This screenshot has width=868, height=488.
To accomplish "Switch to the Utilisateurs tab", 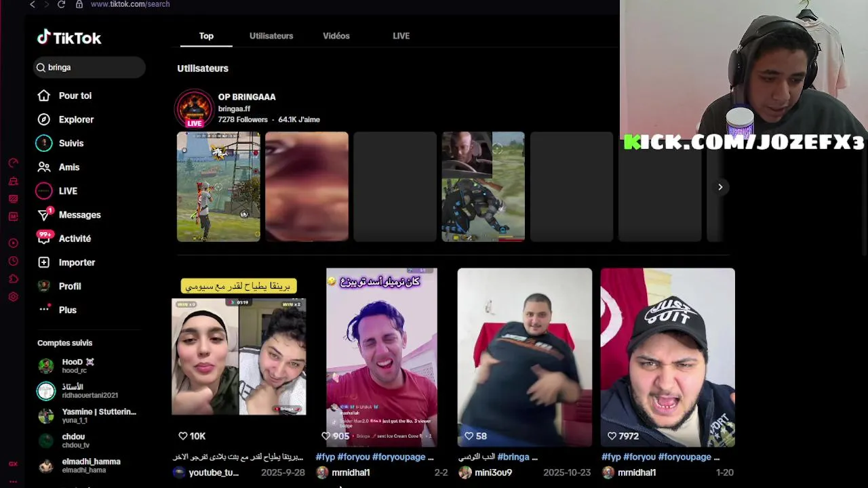I will pos(271,36).
